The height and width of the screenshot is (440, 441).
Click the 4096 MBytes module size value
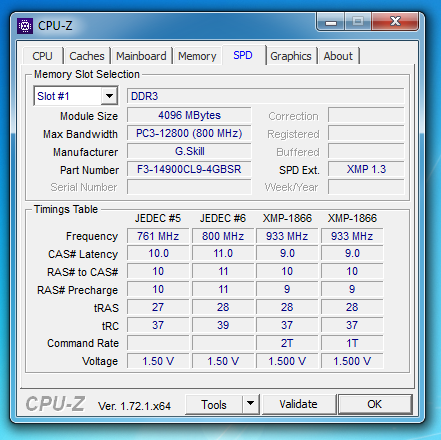pos(189,115)
